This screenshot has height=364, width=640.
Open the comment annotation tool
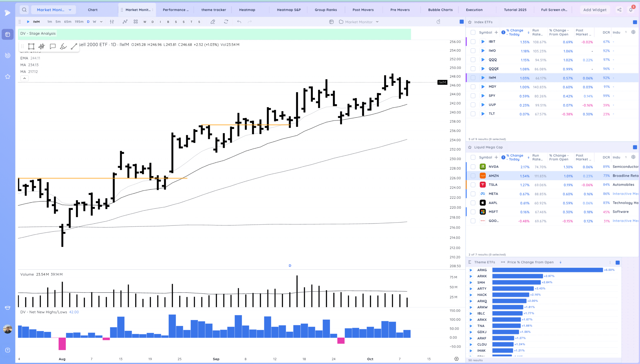point(52,46)
